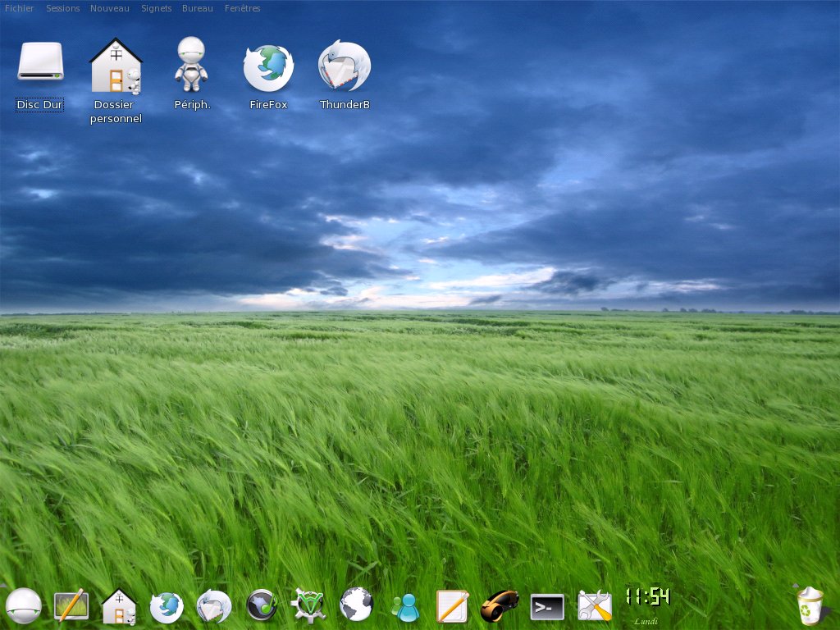Open the Sessions menu
This screenshot has width=840, height=630.
(x=62, y=8)
